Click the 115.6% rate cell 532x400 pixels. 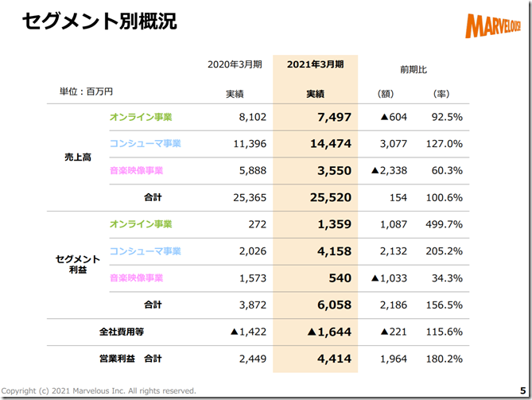pos(444,332)
